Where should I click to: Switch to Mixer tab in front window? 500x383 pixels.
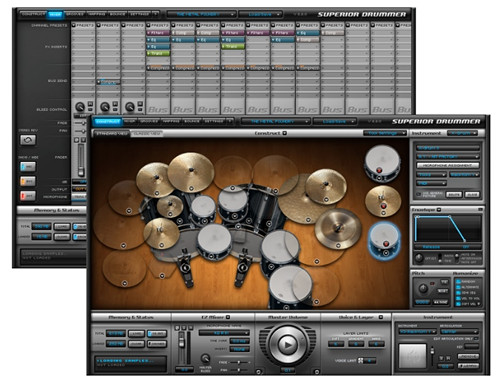click(131, 122)
